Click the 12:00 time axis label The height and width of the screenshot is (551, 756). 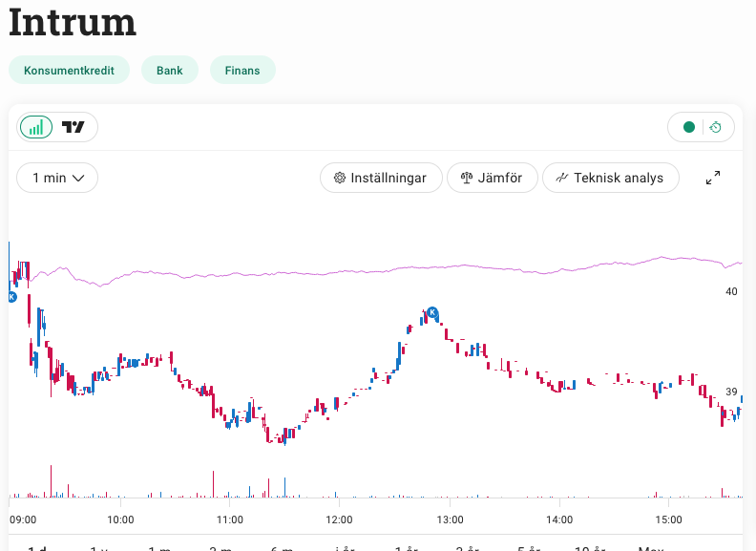[x=339, y=519]
